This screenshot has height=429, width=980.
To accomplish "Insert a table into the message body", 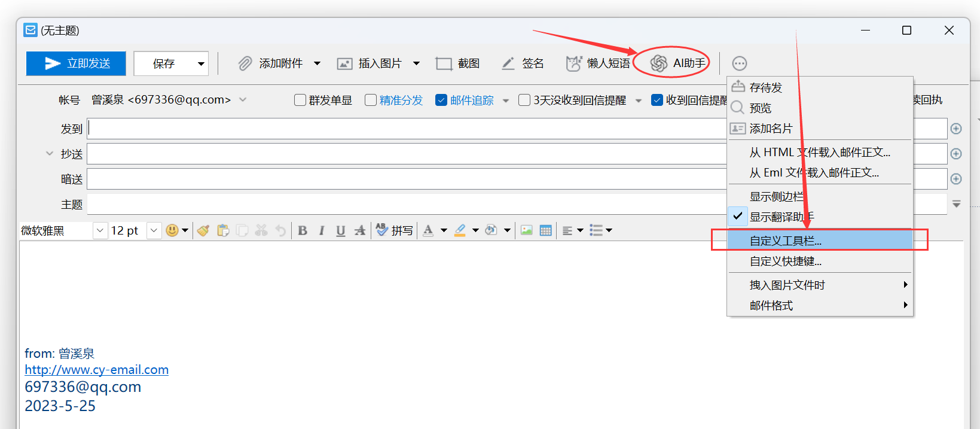I will point(545,230).
